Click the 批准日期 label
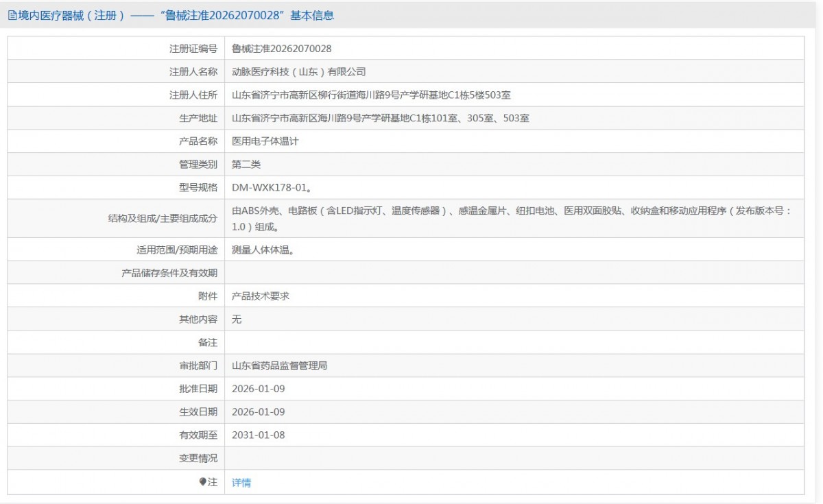The height and width of the screenshot is (504, 823). click(x=198, y=389)
